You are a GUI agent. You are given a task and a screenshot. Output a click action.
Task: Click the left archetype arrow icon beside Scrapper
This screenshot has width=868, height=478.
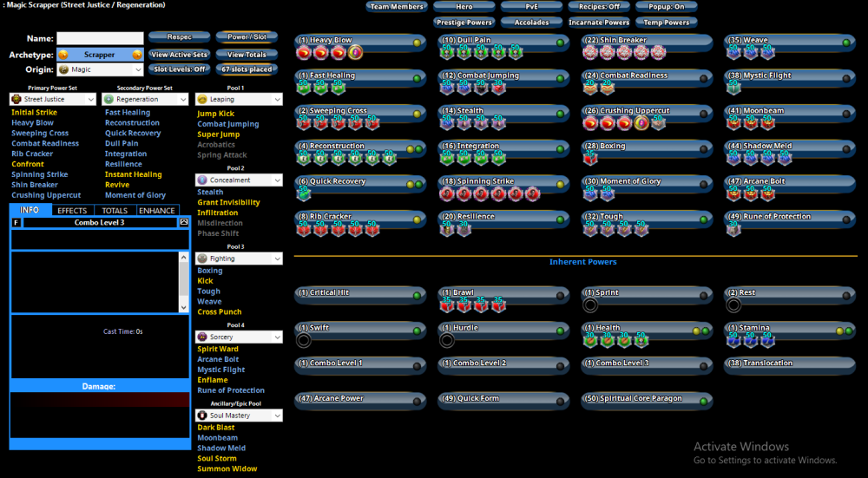coord(63,55)
